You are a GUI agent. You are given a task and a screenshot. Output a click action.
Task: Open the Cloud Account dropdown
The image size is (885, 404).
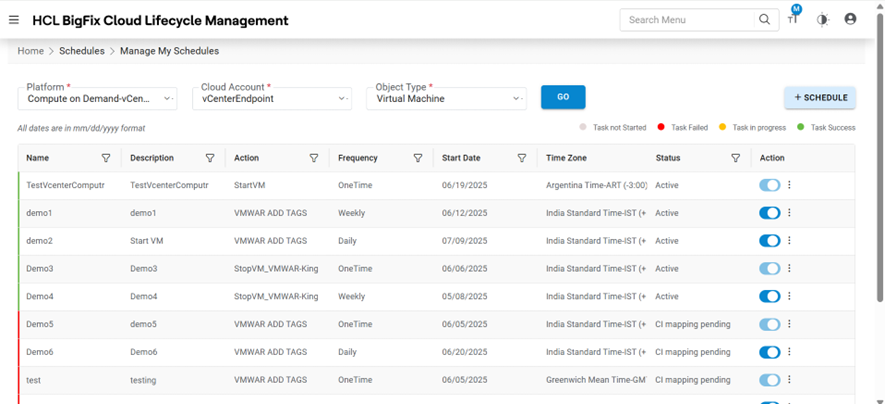pos(342,98)
